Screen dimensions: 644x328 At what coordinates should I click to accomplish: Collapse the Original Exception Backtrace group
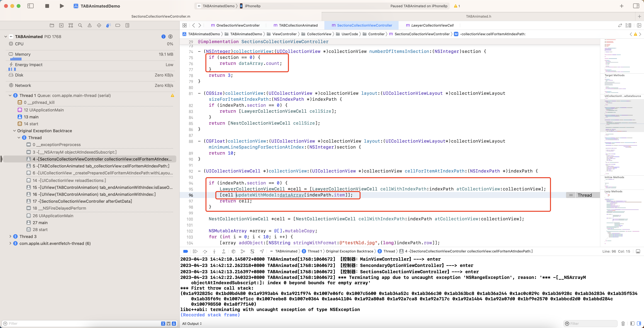point(14,131)
